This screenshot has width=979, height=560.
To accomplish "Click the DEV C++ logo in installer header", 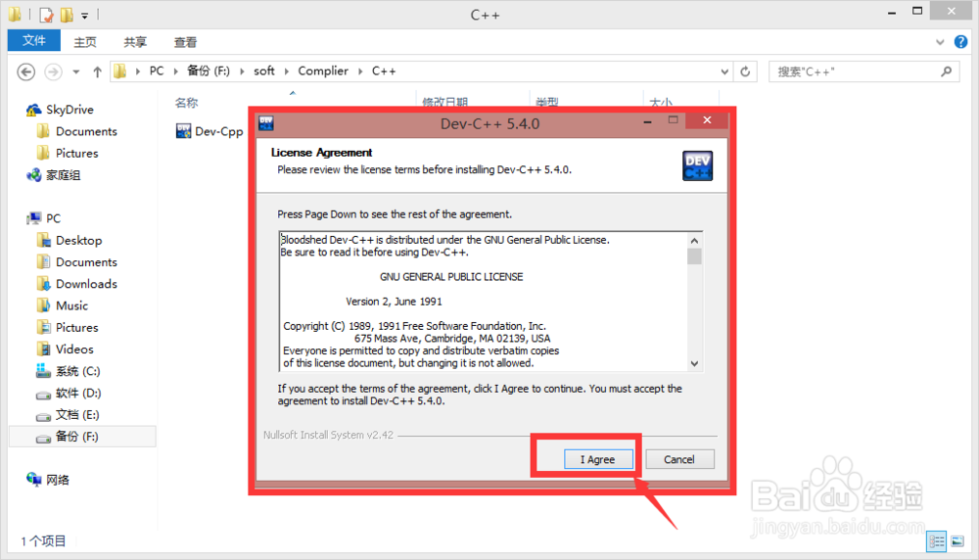I will tap(697, 165).
